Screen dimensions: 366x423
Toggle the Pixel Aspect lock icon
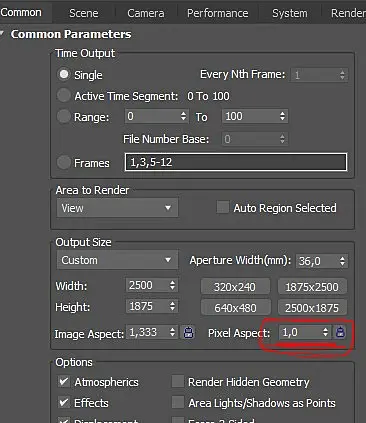click(340, 332)
